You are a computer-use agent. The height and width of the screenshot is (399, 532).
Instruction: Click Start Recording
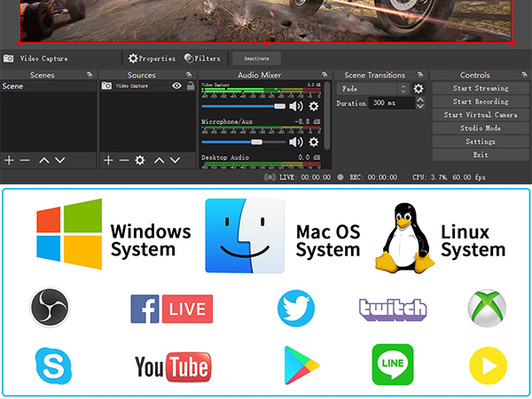[481, 101]
